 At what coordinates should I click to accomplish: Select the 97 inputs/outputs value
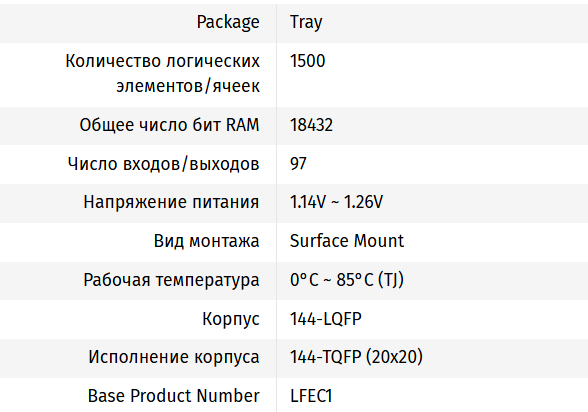click(298, 164)
